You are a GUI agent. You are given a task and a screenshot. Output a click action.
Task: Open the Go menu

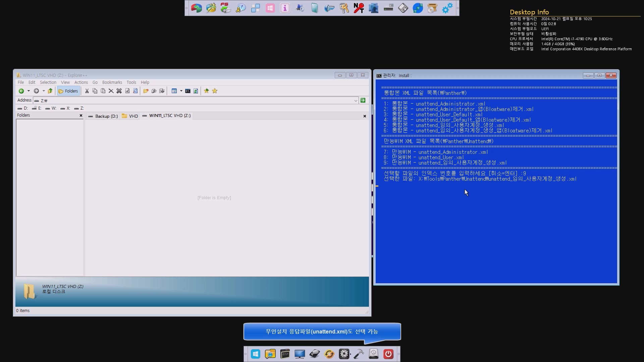pos(95,82)
